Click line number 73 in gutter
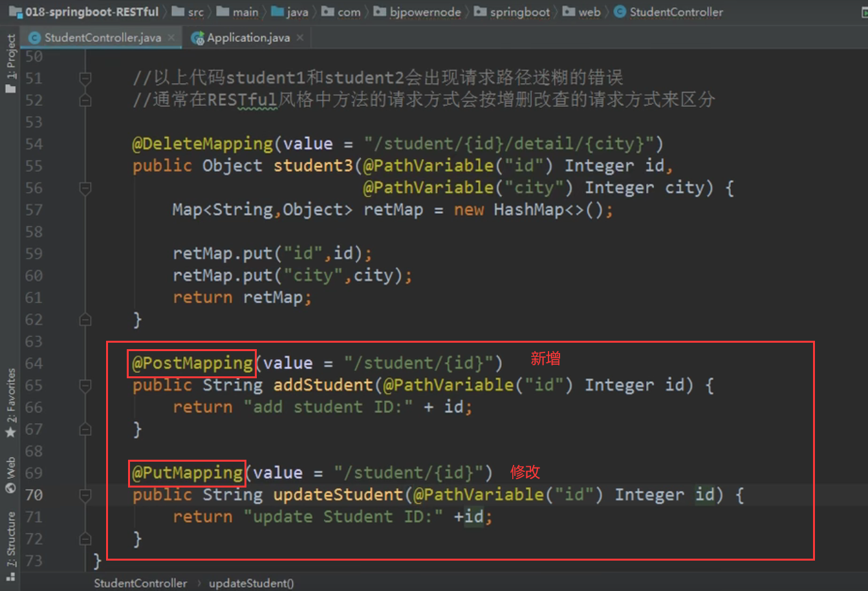Screen dimensions: 868x591 34,561
